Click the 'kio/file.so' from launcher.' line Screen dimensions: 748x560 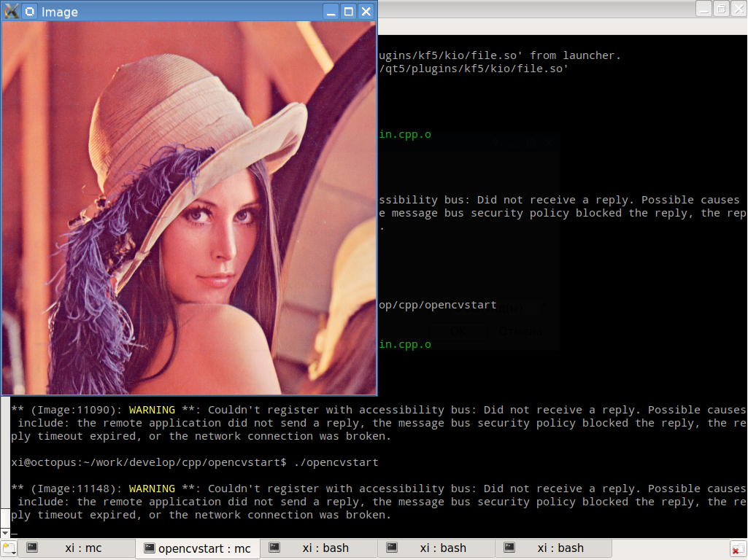499,55
